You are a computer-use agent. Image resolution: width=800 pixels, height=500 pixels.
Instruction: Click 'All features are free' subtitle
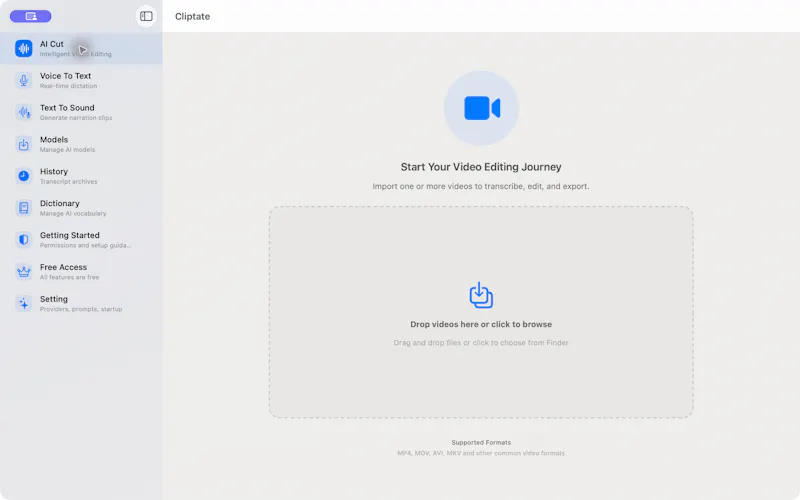pyautogui.click(x=69, y=277)
